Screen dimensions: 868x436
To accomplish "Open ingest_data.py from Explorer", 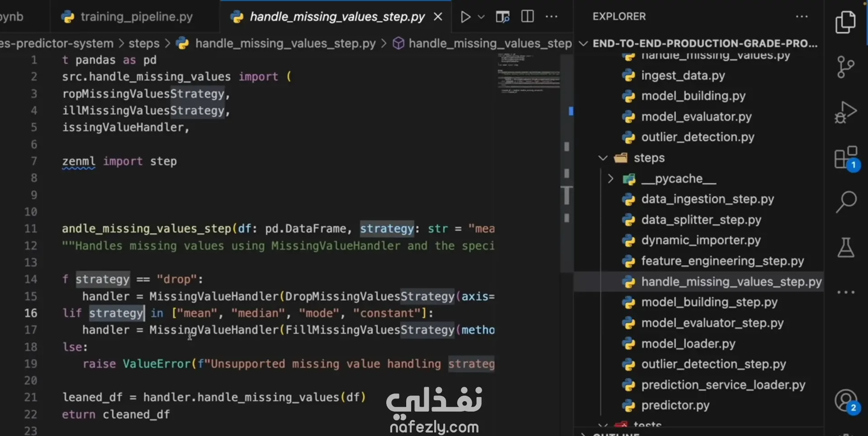I will coord(683,76).
